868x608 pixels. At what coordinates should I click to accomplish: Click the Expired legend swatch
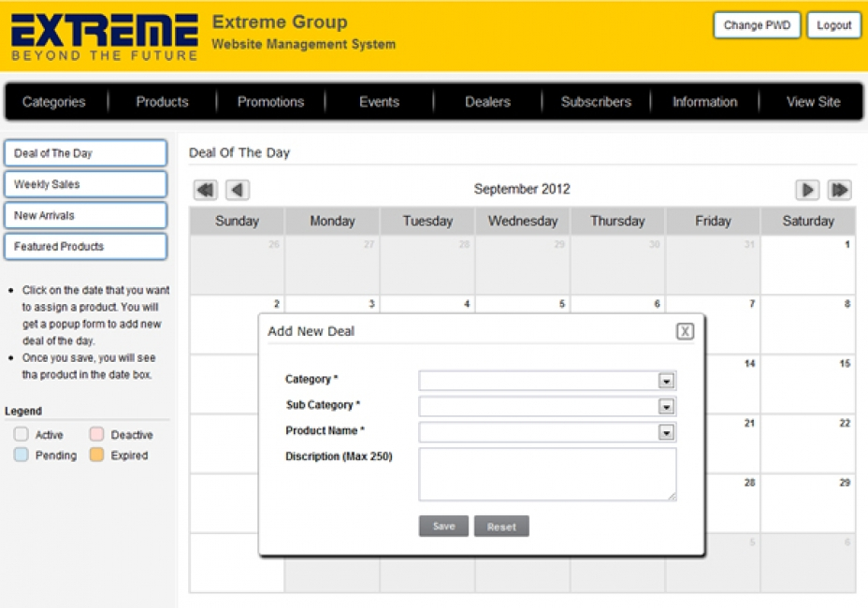pos(97,455)
